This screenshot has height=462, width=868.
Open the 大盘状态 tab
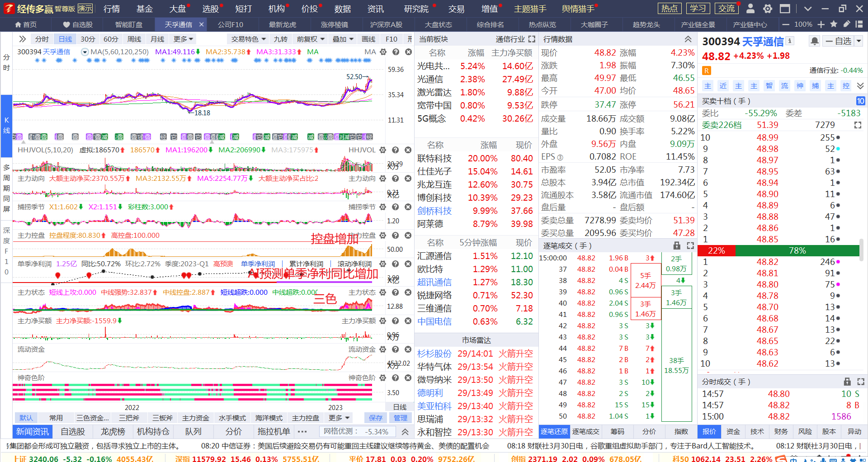438,24
